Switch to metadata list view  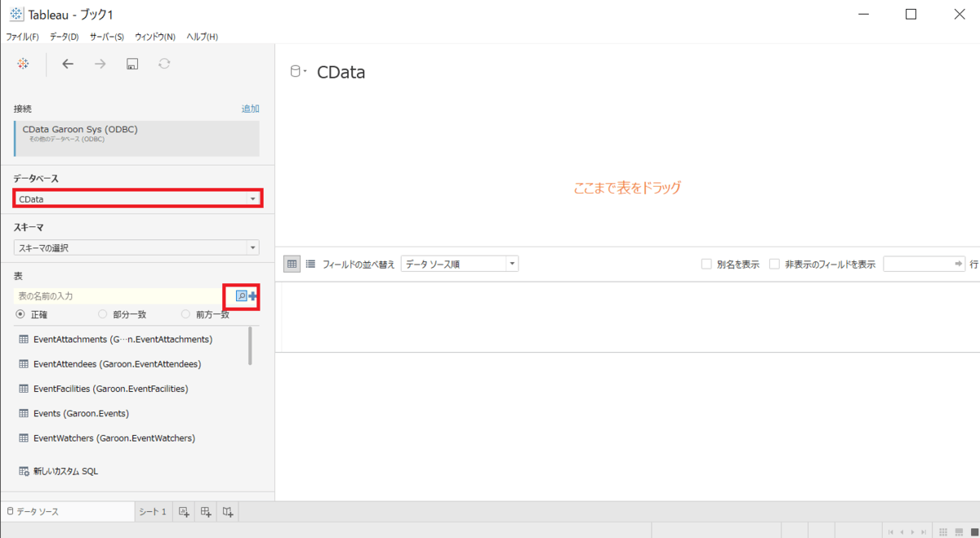click(x=310, y=264)
